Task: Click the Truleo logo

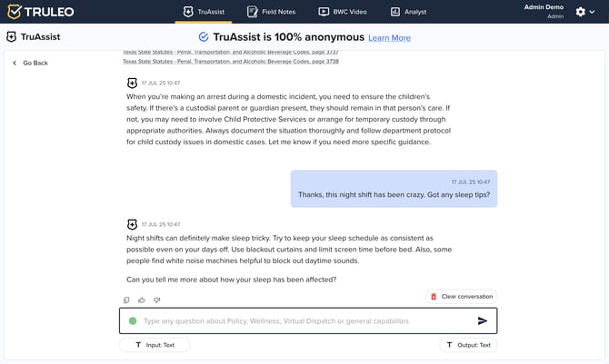Action: (x=40, y=12)
